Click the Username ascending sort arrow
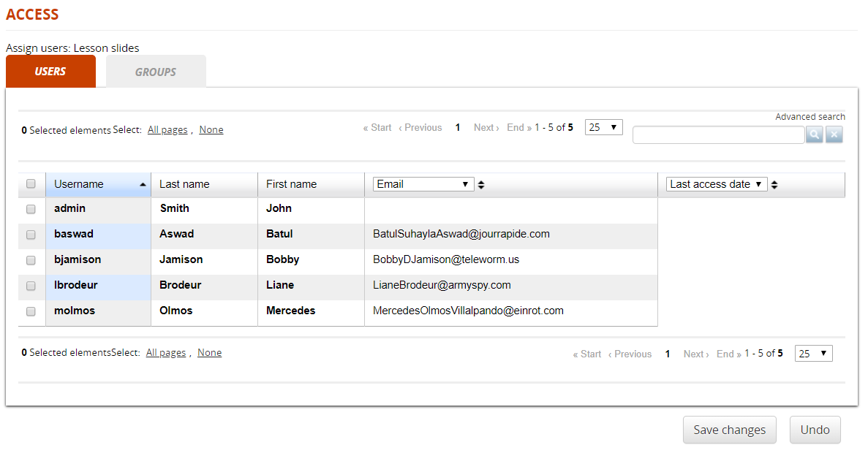Image resolution: width=868 pixels, height=456 pixels. coord(143,185)
